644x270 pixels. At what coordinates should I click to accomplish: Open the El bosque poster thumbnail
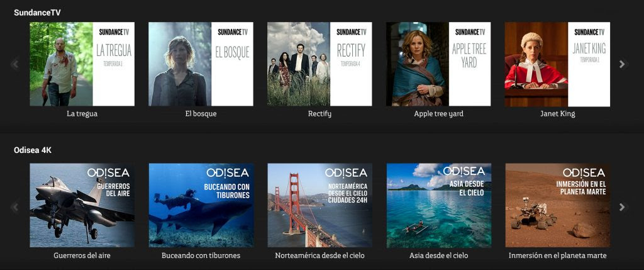[x=201, y=64]
